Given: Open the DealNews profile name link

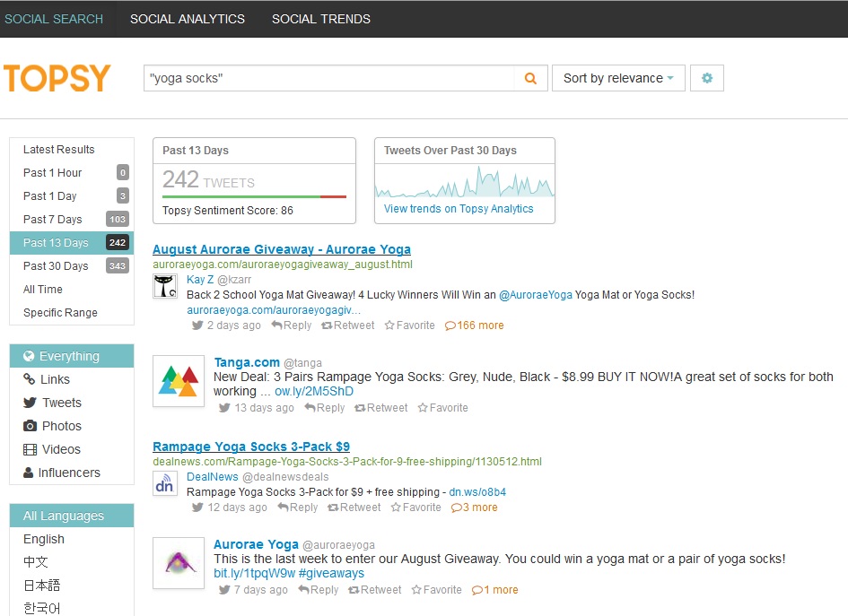Looking at the screenshot, I should pyautogui.click(x=213, y=477).
